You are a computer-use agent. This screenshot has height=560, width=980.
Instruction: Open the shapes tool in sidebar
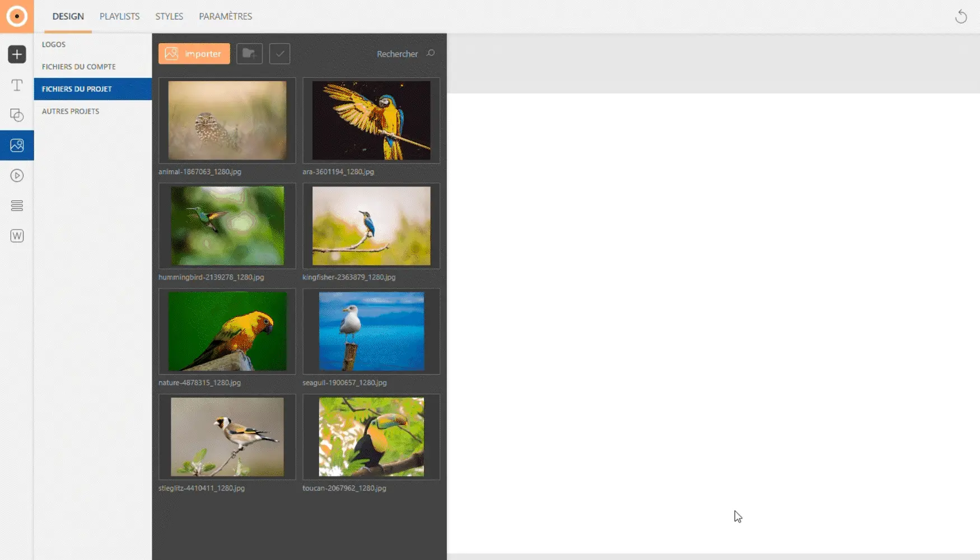click(17, 115)
